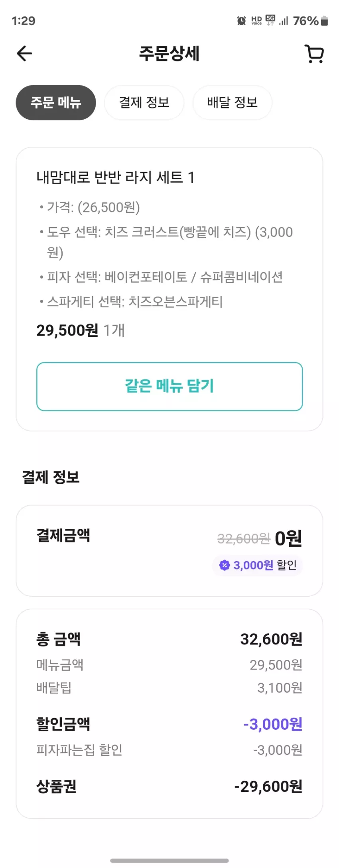Viewport: 339px width, 868px height.
Task: Switch to the 배달 정보 tab
Action: pyautogui.click(x=232, y=102)
